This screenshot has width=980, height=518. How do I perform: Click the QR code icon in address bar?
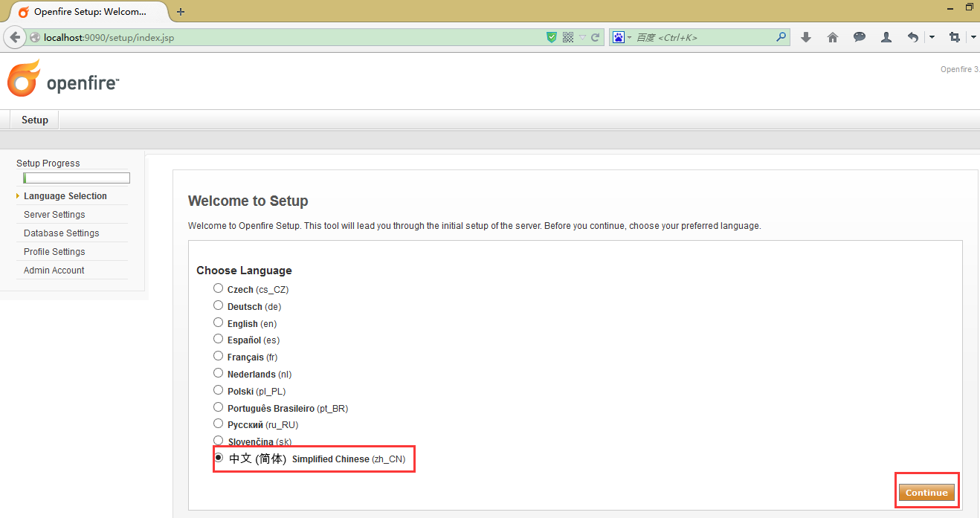(x=568, y=37)
